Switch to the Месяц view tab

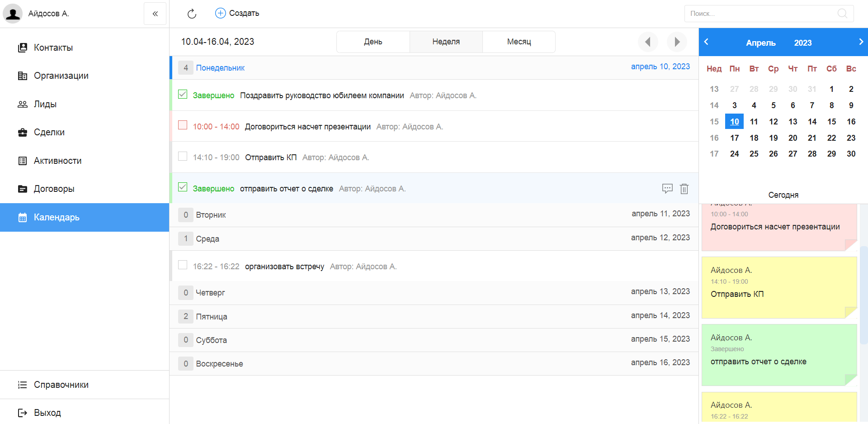point(519,42)
